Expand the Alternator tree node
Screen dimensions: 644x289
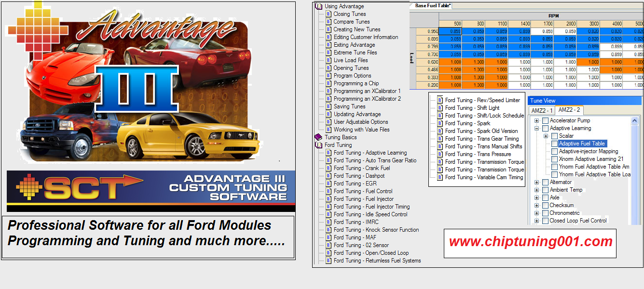click(x=536, y=182)
